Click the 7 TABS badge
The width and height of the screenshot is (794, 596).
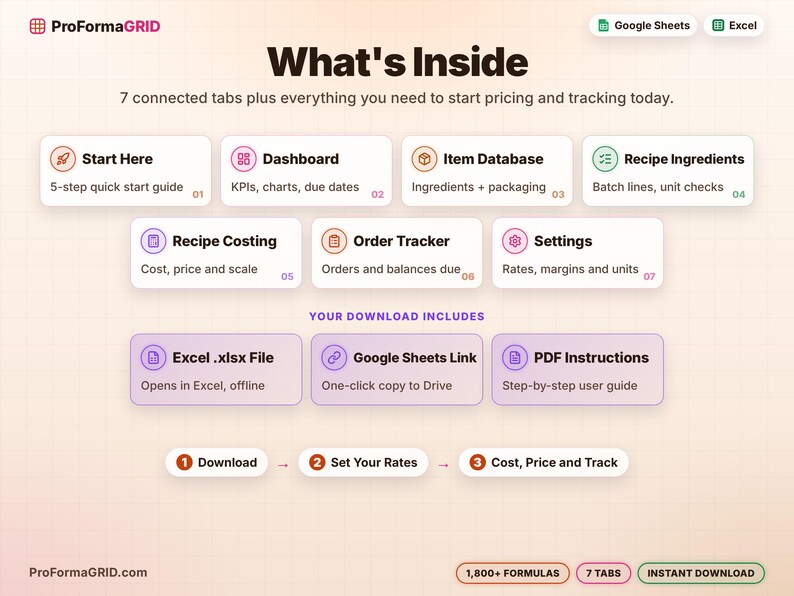pyautogui.click(x=604, y=573)
